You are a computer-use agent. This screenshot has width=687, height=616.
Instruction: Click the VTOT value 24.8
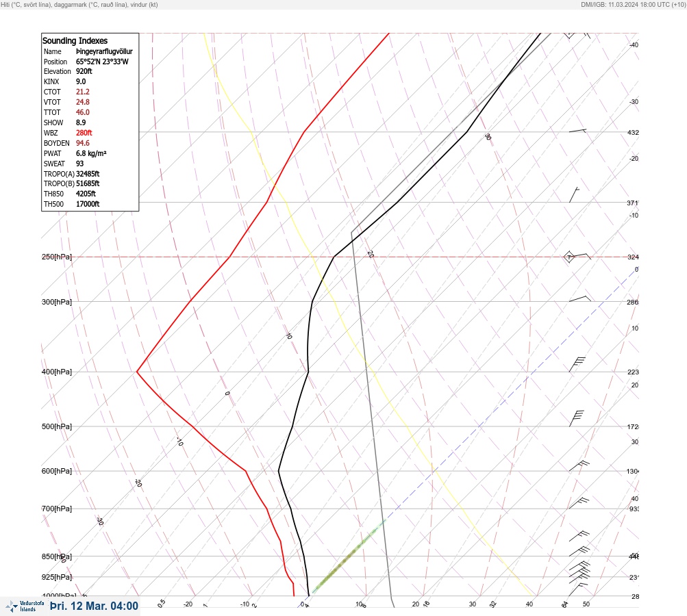pos(83,102)
